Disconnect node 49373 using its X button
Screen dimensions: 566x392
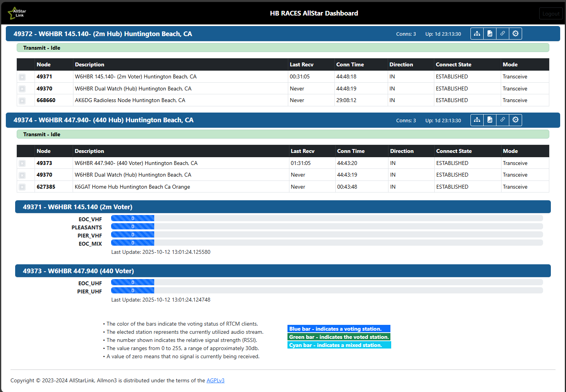22,163
